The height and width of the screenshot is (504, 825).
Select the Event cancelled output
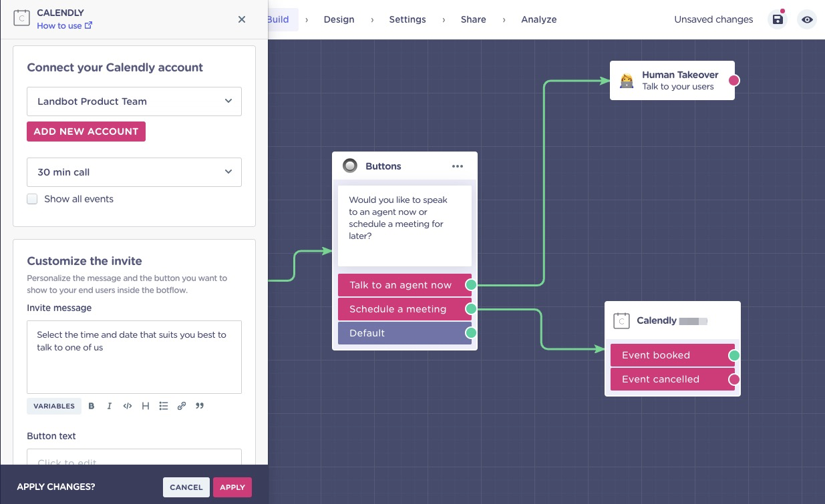(672, 379)
